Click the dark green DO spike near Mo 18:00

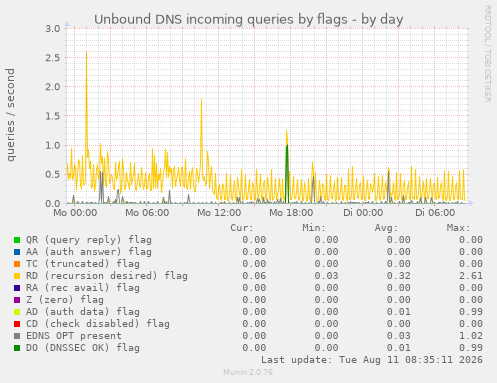[x=287, y=173]
